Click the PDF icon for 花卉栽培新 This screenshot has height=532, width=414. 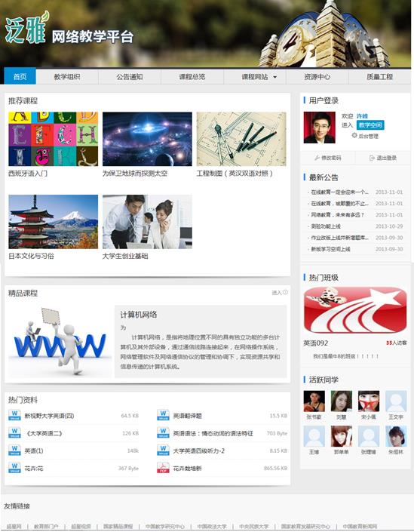163,468
